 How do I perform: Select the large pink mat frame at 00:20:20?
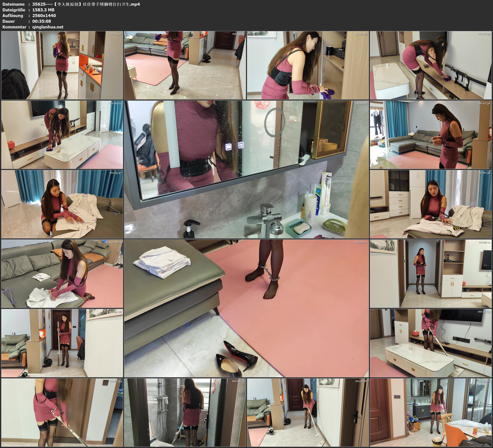(x=246, y=308)
